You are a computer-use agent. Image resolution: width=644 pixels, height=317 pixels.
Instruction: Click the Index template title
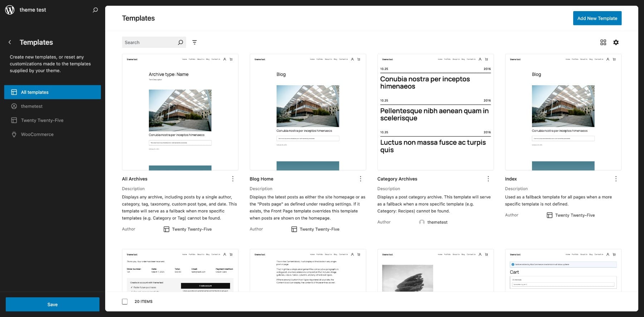click(x=511, y=179)
